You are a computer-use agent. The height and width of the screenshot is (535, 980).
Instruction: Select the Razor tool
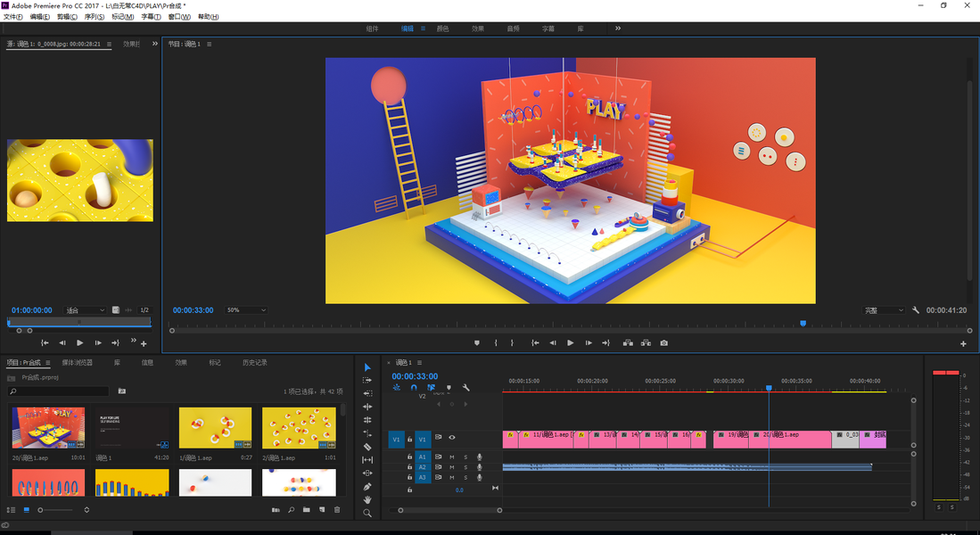[x=366, y=446]
